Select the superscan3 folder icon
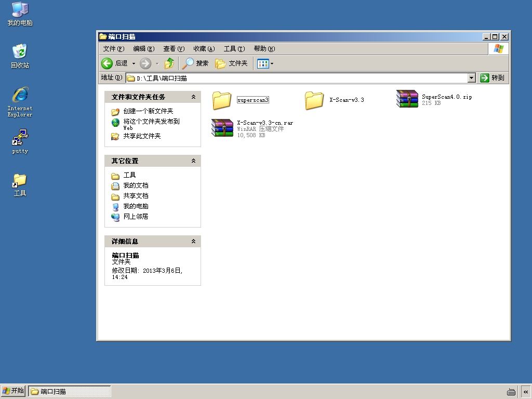532x399 pixels. pos(222,100)
